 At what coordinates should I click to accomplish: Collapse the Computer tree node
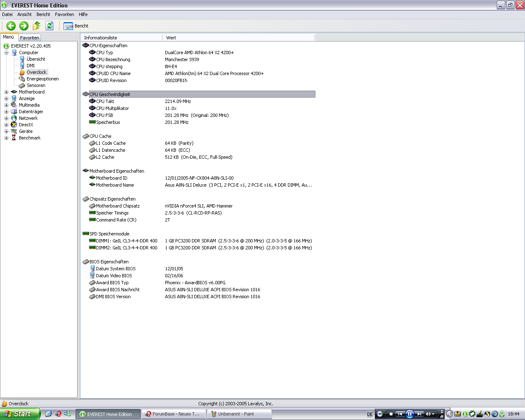(x=7, y=52)
